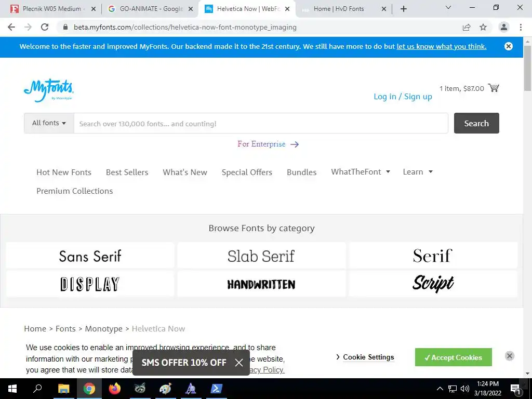The width and height of the screenshot is (532, 399).
Task: Open File Explorer from taskbar
Action: point(63,389)
